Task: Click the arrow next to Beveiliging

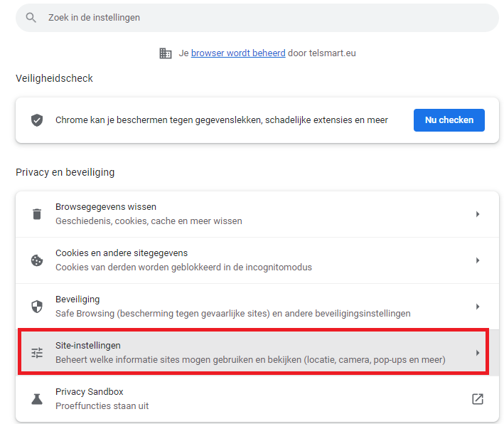Action: 478,307
